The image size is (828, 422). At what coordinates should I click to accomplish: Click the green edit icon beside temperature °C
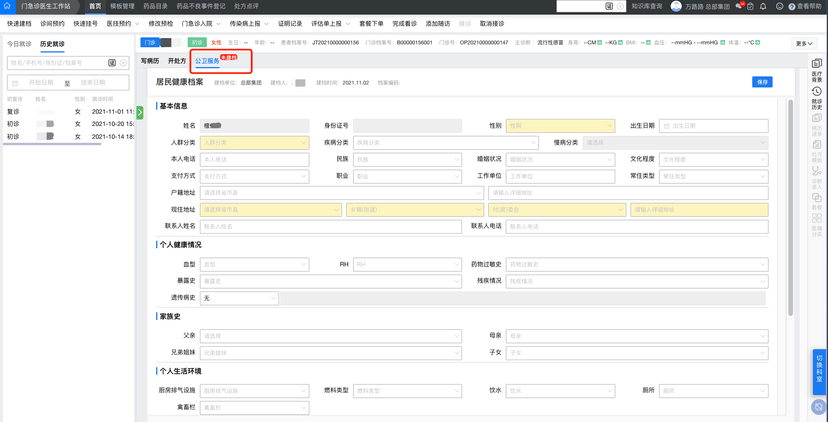(757, 42)
